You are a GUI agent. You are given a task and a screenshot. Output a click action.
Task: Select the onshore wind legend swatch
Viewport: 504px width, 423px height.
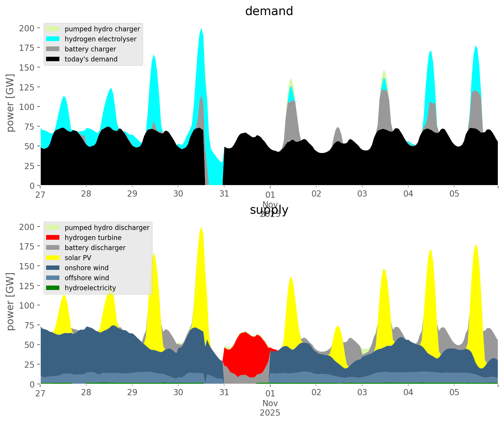(53, 268)
